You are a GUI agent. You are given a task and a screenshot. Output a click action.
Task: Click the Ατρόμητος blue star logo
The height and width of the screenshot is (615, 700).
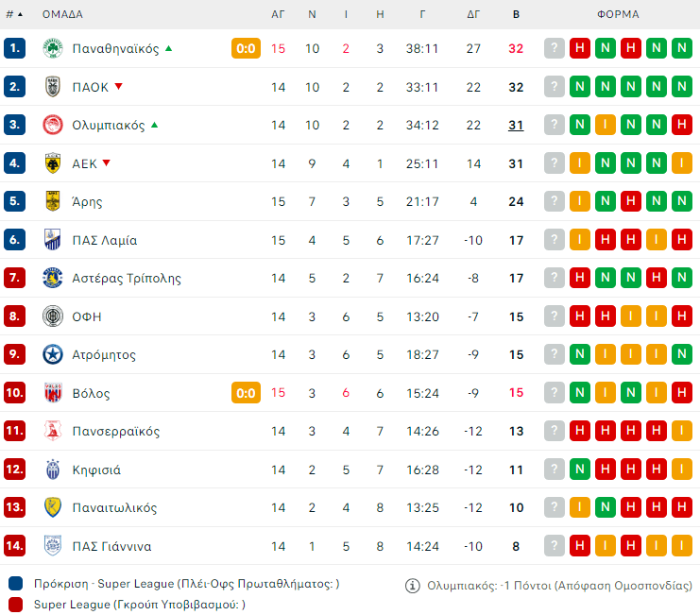tap(53, 354)
